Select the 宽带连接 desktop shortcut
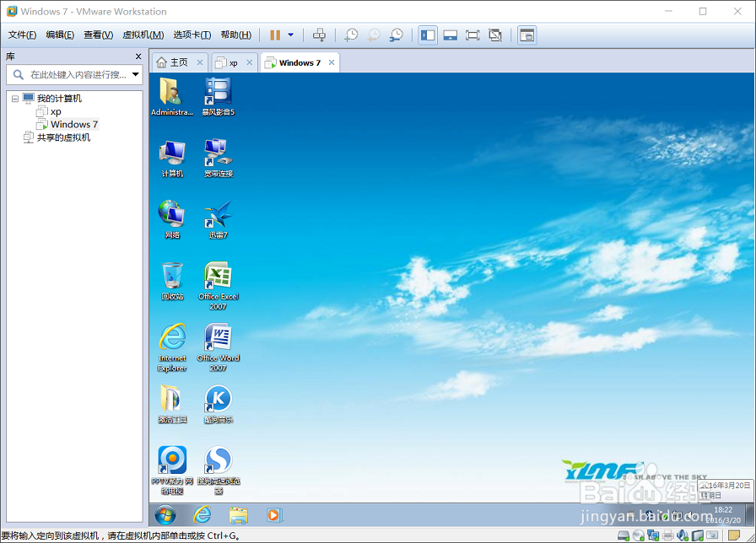Image resolution: width=756 pixels, height=543 pixels. (218, 159)
